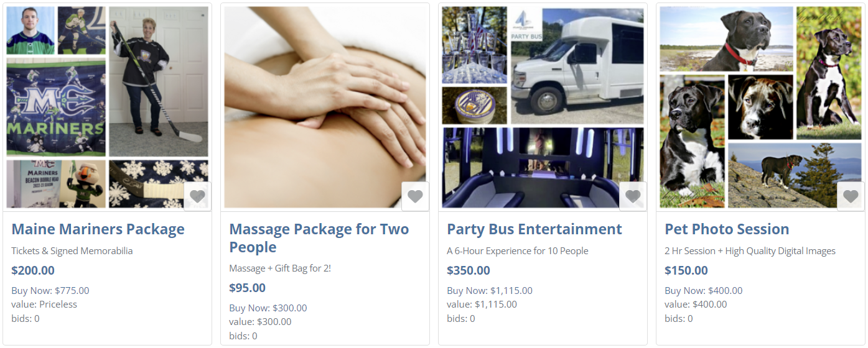The height and width of the screenshot is (348, 868).
Task: View the party bus collage image
Action: point(543,108)
